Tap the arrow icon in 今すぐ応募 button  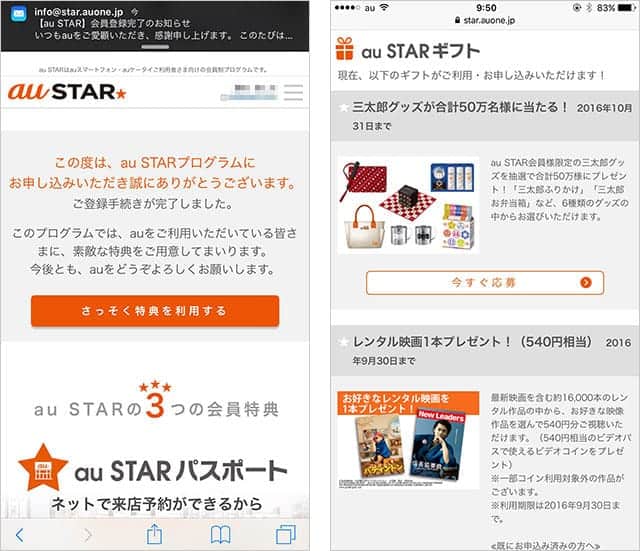tap(586, 282)
